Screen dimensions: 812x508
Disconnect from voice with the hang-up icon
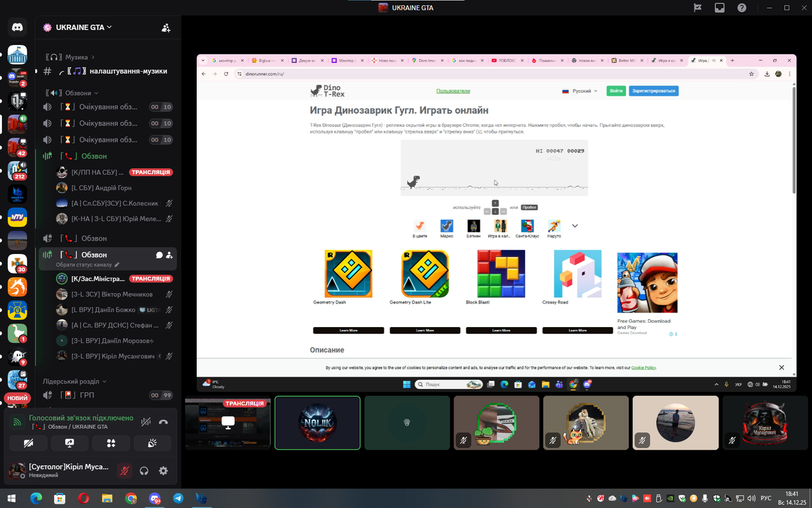coord(164,422)
